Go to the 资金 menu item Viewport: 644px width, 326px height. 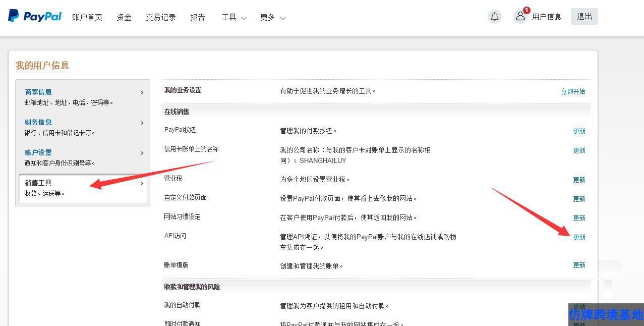point(124,17)
